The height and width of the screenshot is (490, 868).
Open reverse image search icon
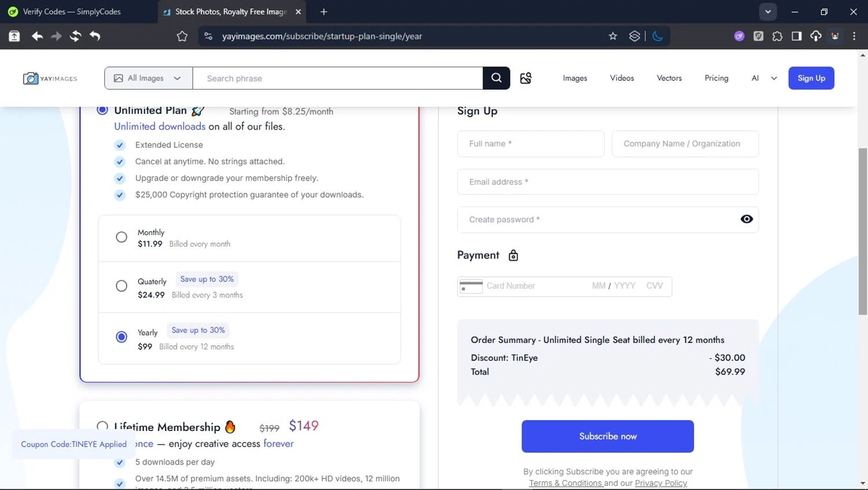pos(525,78)
